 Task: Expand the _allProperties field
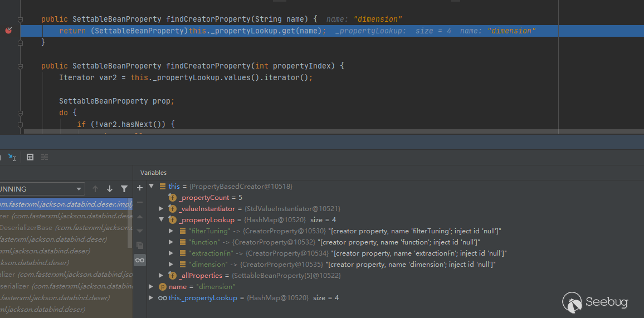[162, 276]
